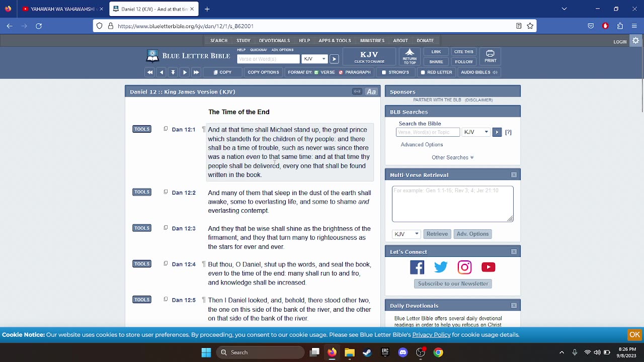Click Subscribe to our Newsletter
The height and width of the screenshot is (362, 644).
(453, 284)
